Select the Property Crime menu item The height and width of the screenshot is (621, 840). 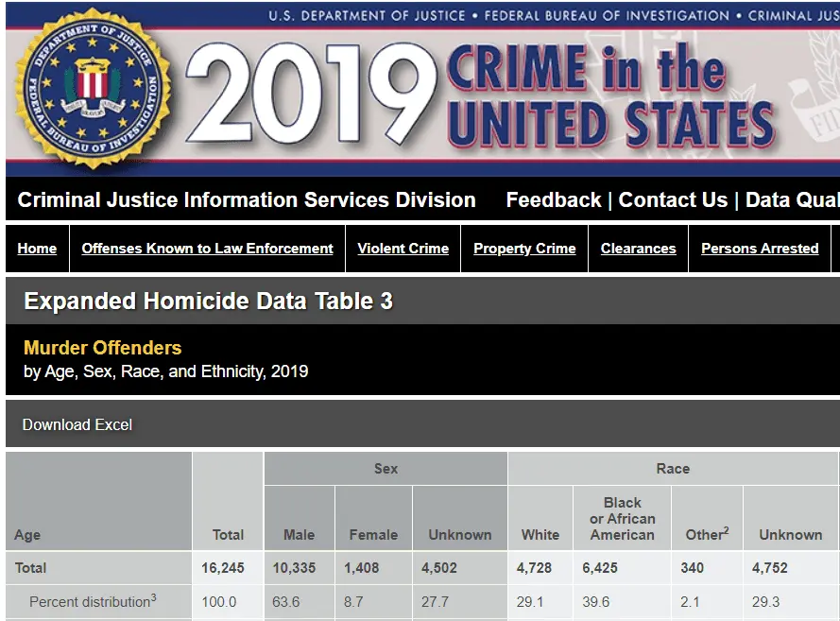524,249
